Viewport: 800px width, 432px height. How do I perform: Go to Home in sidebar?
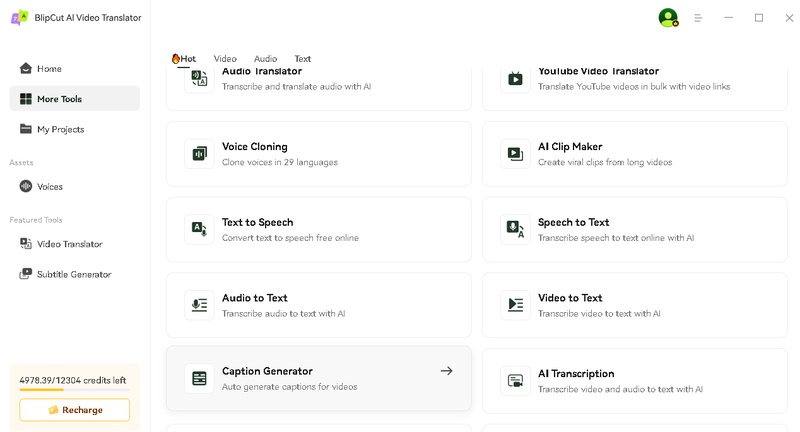tap(49, 69)
